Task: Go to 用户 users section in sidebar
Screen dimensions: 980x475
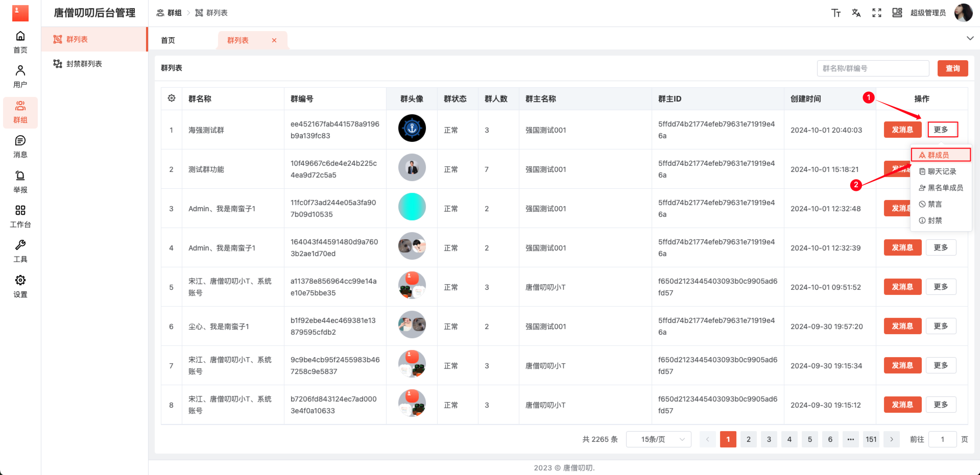Action: click(20, 77)
